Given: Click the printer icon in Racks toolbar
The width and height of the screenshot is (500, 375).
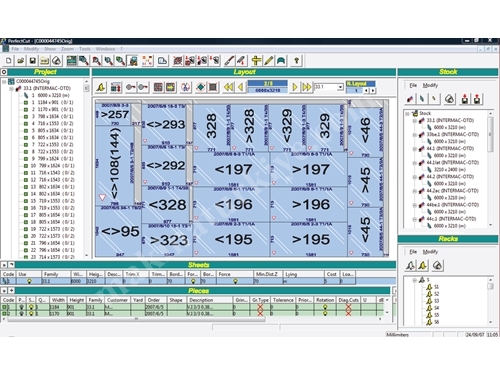Looking at the screenshot, I should [437, 265].
